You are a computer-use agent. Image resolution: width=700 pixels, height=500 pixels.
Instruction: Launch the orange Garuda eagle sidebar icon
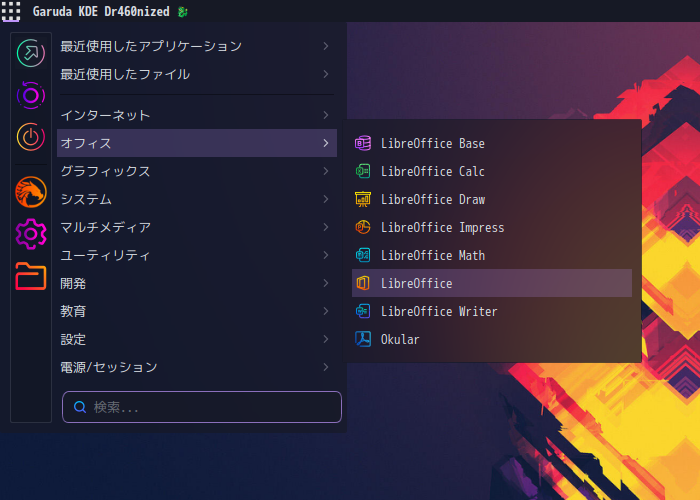[x=31, y=192]
